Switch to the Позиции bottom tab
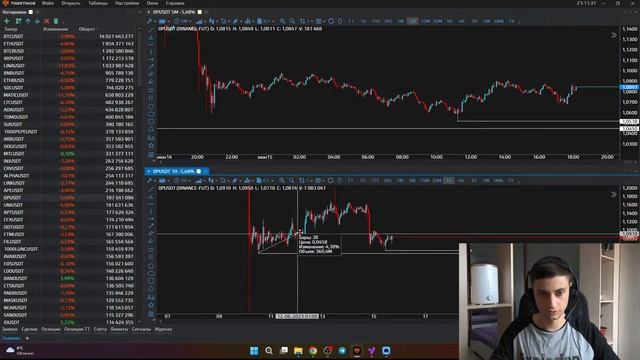Viewport: 640px width, 360px height. tap(51, 329)
